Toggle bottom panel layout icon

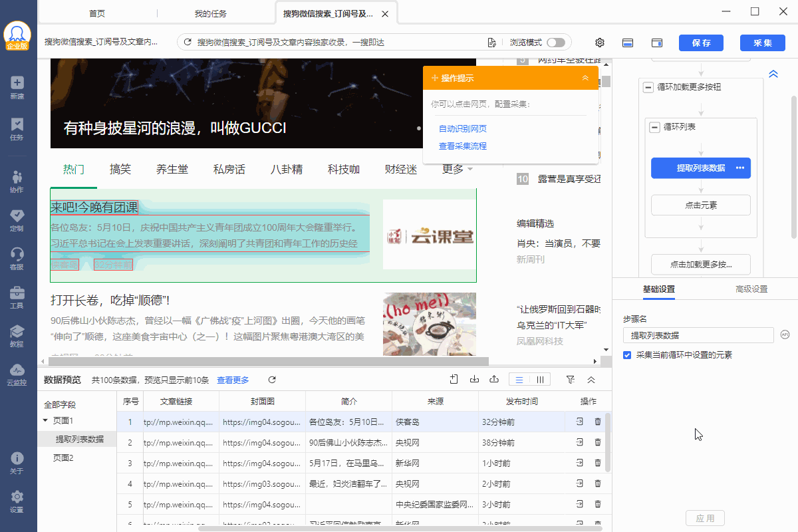pyautogui.click(x=627, y=43)
